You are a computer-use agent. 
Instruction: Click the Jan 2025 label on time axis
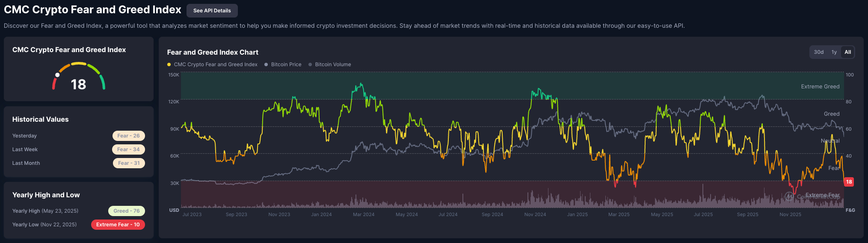coord(577,214)
